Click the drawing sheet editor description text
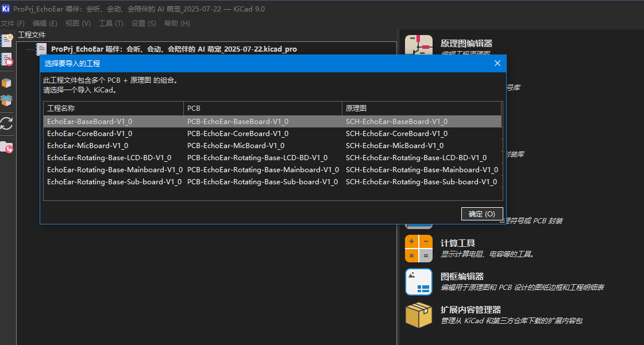The width and height of the screenshot is (644, 345). click(522, 288)
